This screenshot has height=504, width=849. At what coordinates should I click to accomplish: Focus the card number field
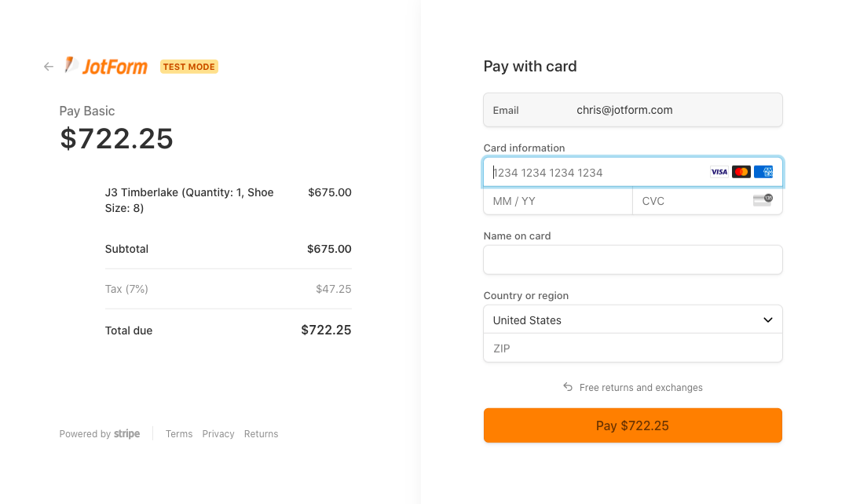597,173
